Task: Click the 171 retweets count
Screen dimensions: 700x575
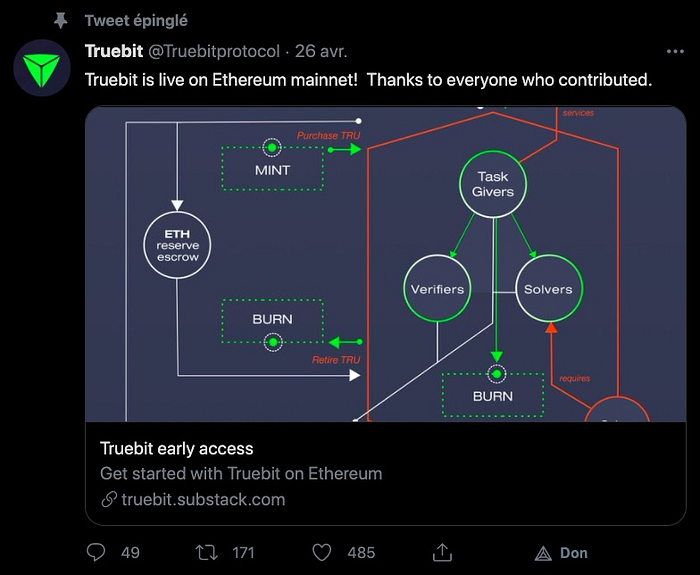Action: (243, 553)
